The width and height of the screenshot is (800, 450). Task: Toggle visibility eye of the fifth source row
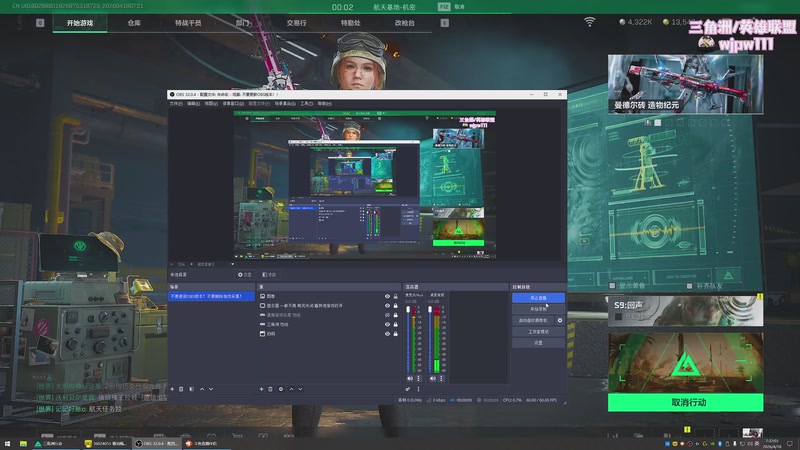click(387, 334)
